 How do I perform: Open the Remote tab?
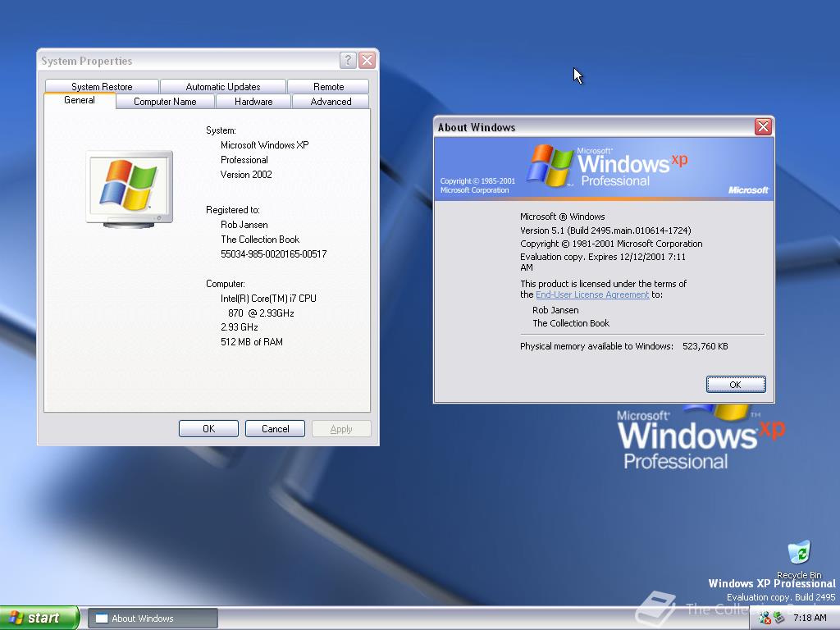(328, 86)
